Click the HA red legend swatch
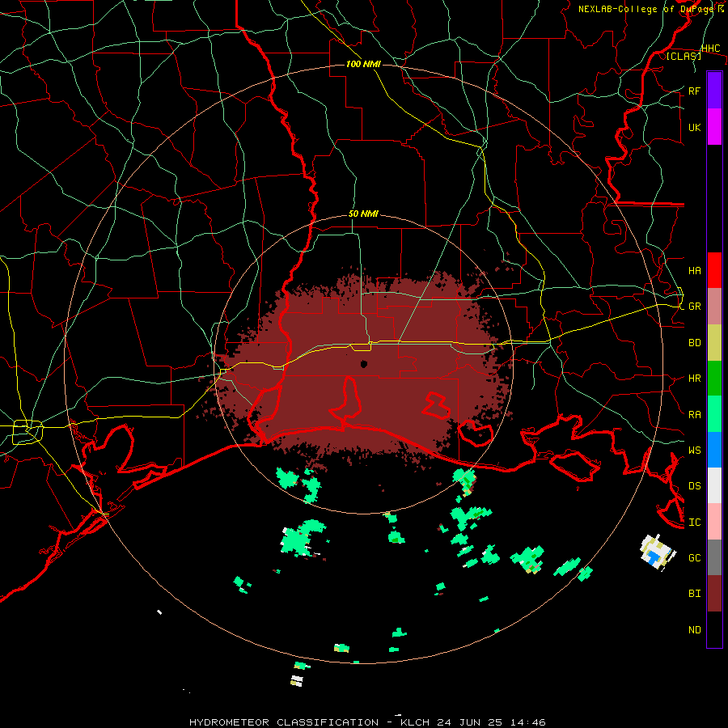This screenshot has width=728, height=728. [x=714, y=270]
